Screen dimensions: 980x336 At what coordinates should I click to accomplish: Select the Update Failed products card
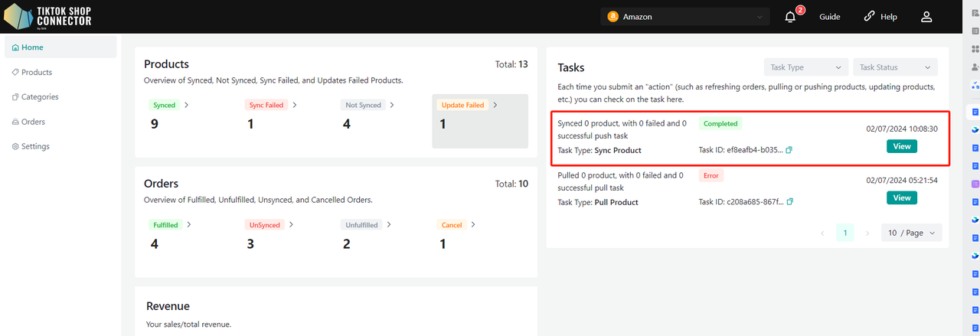479,121
